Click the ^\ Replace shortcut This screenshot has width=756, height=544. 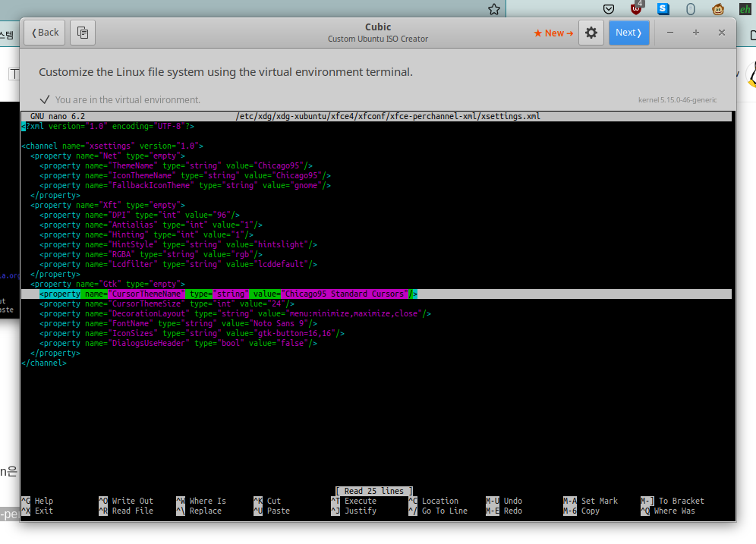click(199, 511)
